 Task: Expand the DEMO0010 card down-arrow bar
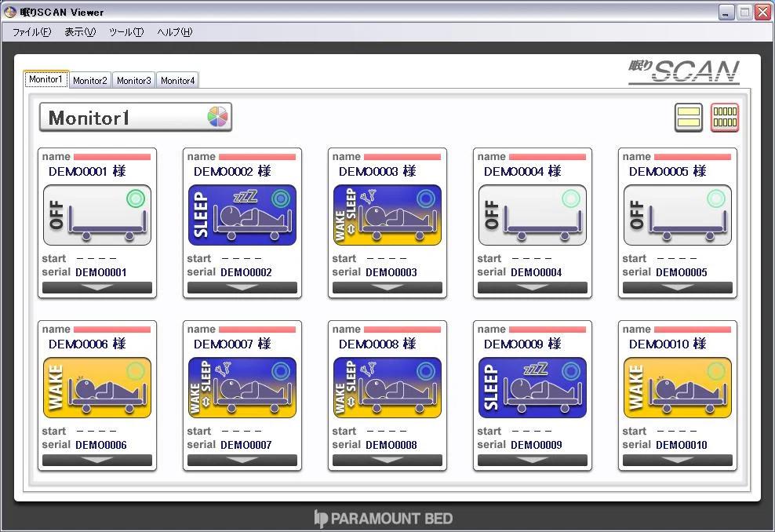coord(678,460)
